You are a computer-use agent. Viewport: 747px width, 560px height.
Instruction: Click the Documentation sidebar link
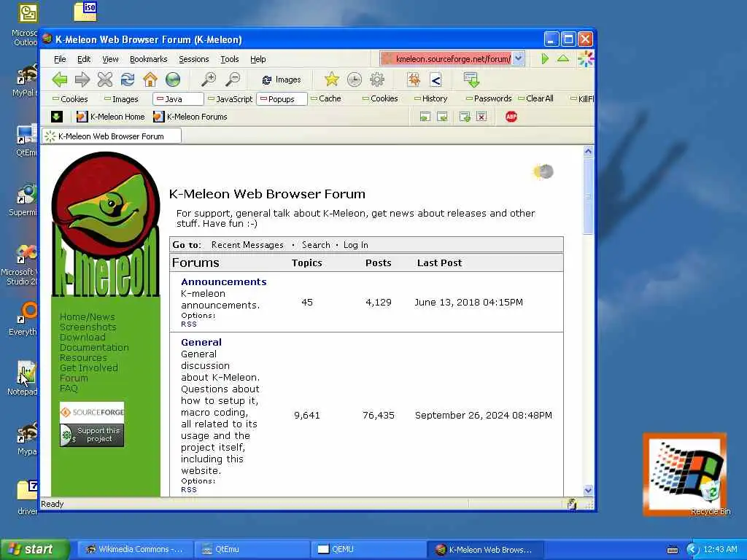(94, 348)
